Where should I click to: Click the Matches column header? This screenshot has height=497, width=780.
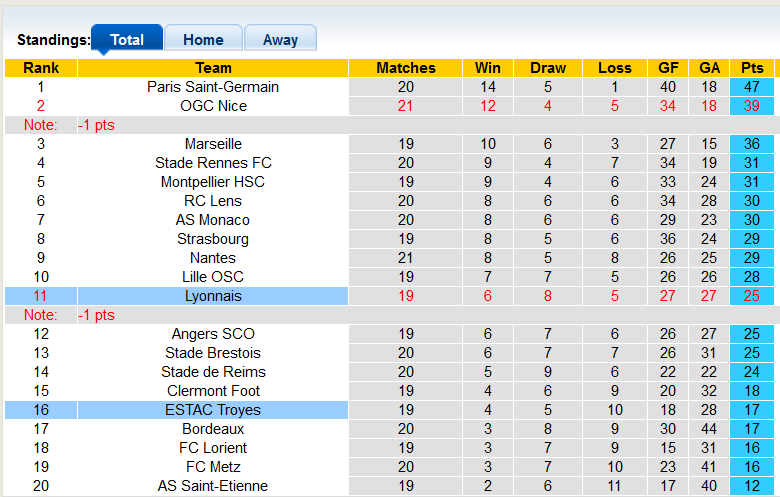tap(406, 68)
